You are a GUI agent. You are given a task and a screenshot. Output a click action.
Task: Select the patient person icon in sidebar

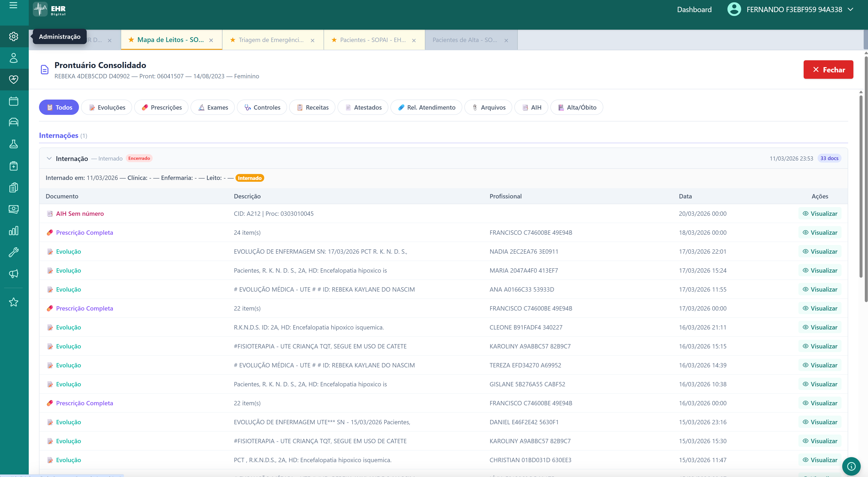(x=13, y=58)
